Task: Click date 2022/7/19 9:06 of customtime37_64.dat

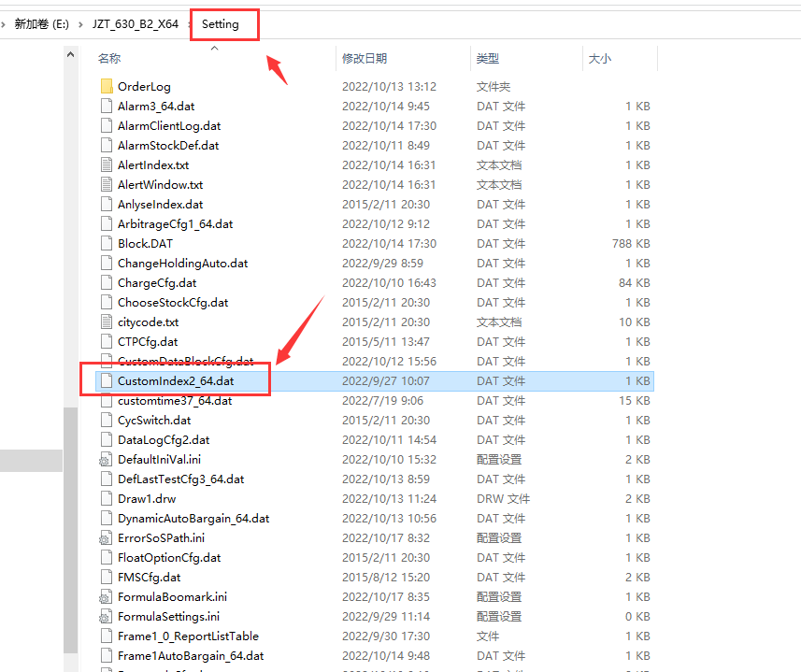Action: pos(382,401)
